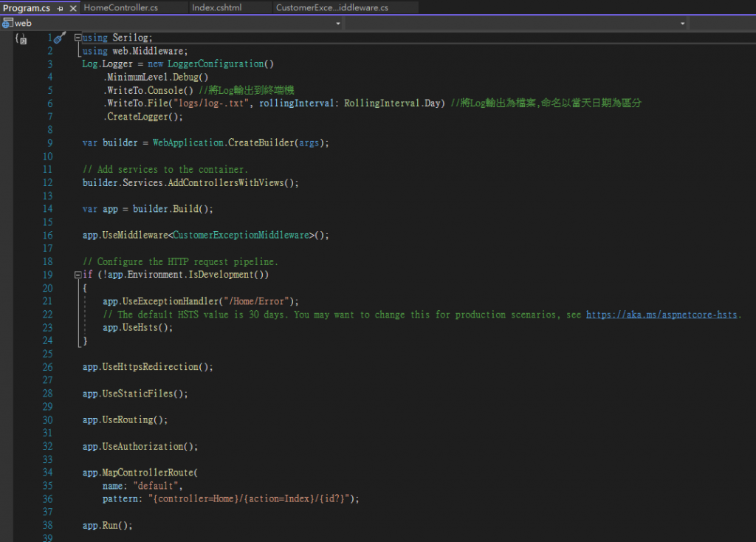Collapse the using directives block at line 1
Screen dimensions: 756x542
pos(78,37)
